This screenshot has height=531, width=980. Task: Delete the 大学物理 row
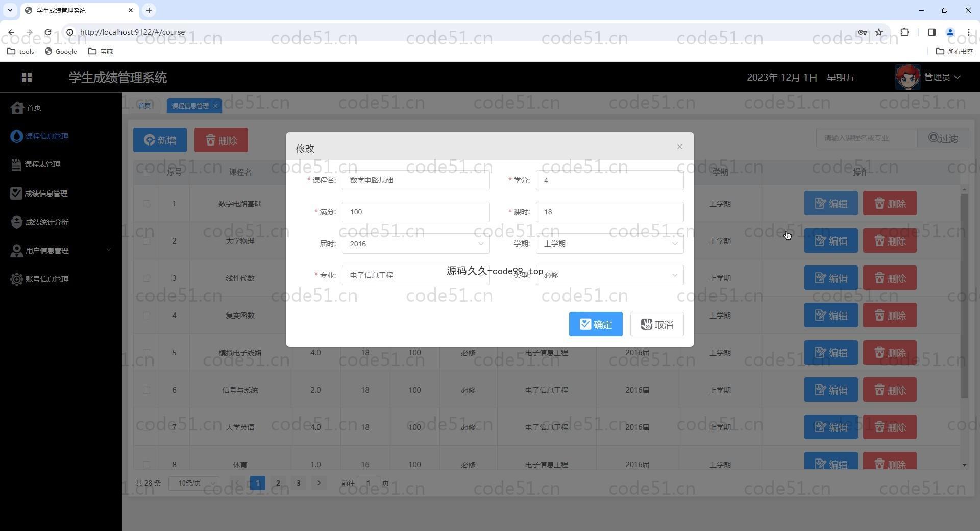[890, 241]
